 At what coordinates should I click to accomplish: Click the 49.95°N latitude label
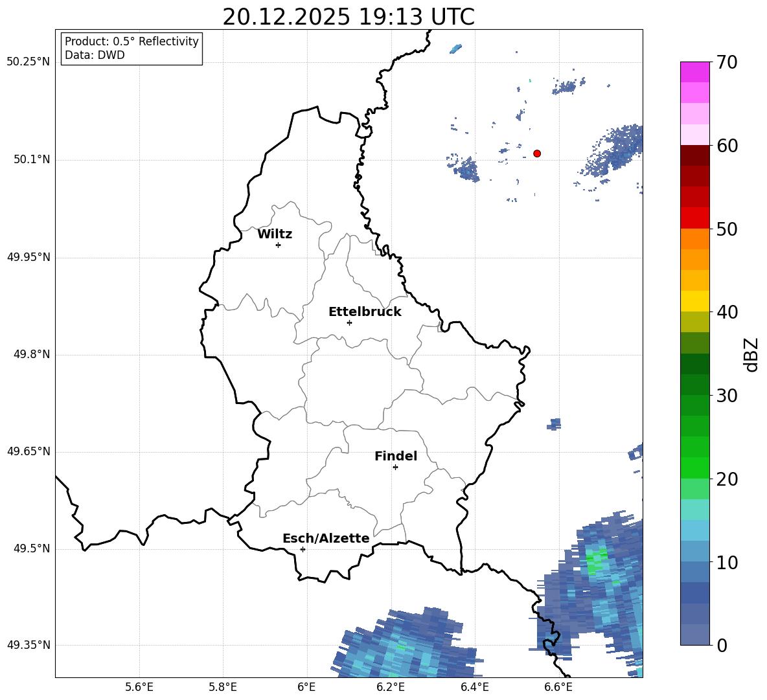[29, 257]
